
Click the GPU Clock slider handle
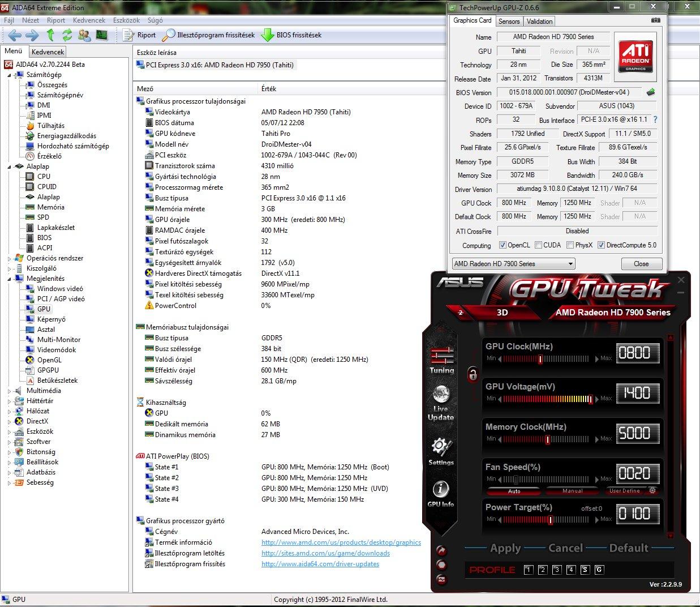pyautogui.click(x=540, y=359)
